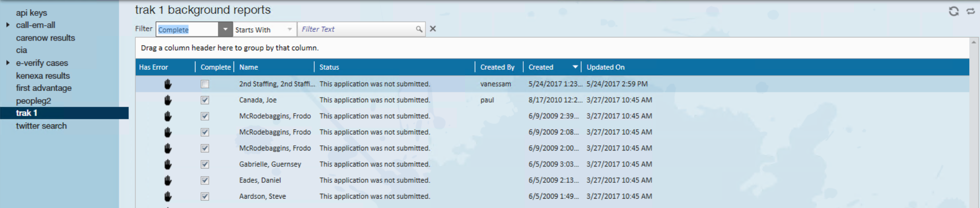Select kenexa results in the sidebar

point(43,75)
